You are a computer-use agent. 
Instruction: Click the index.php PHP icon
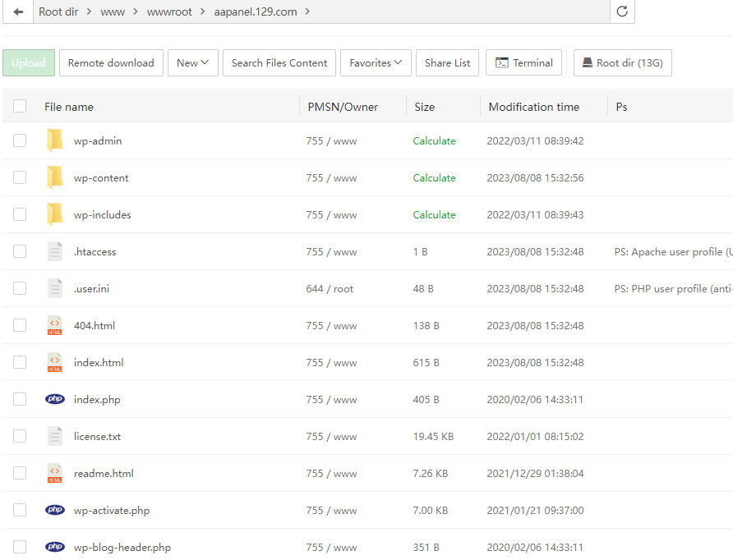point(55,399)
